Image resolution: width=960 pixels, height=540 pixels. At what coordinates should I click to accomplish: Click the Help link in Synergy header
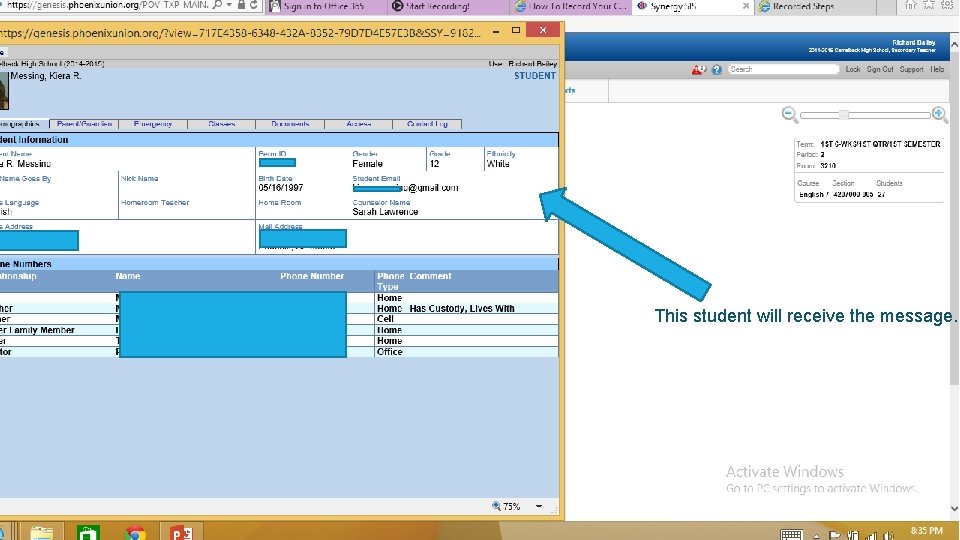coord(937,69)
